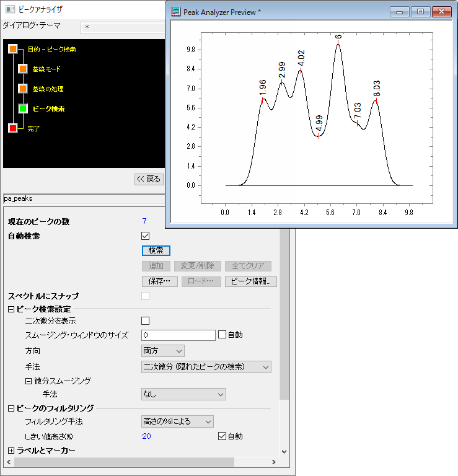Click the 保存… button
Screen dimensions: 458x476
(160, 281)
